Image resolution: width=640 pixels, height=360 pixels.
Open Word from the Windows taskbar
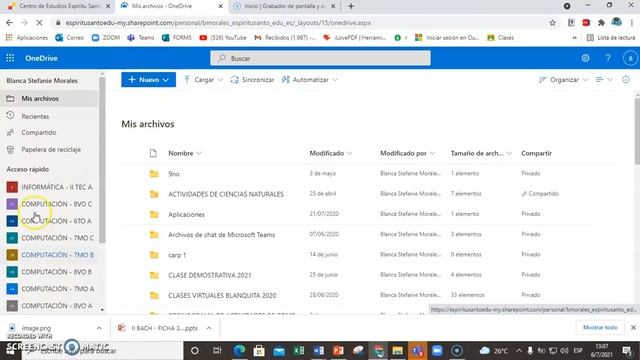tap(319, 351)
